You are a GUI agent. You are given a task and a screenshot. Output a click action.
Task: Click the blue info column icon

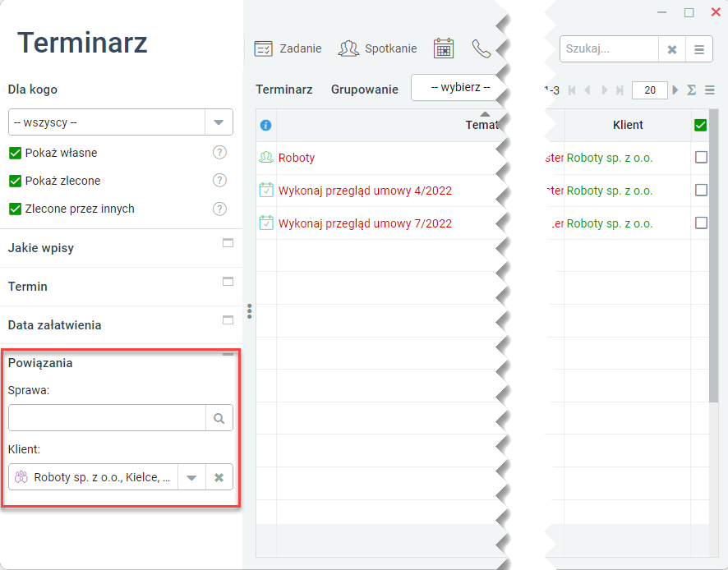tap(265, 126)
